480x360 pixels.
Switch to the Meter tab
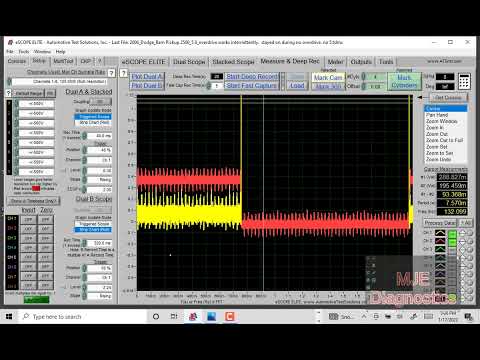click(x=336, y=62)
